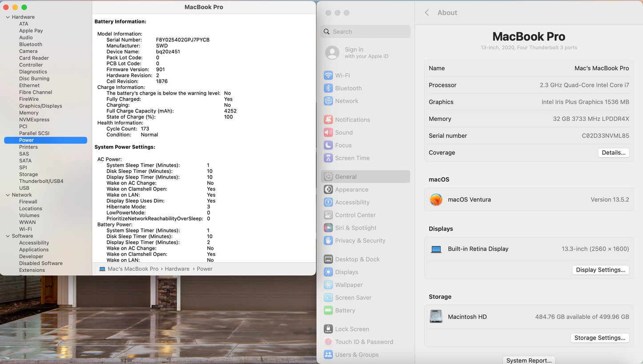Screen dimensions: 643x364
Task: Open Touch ID & Password fingerprint icon
Action: pos(328,342)
